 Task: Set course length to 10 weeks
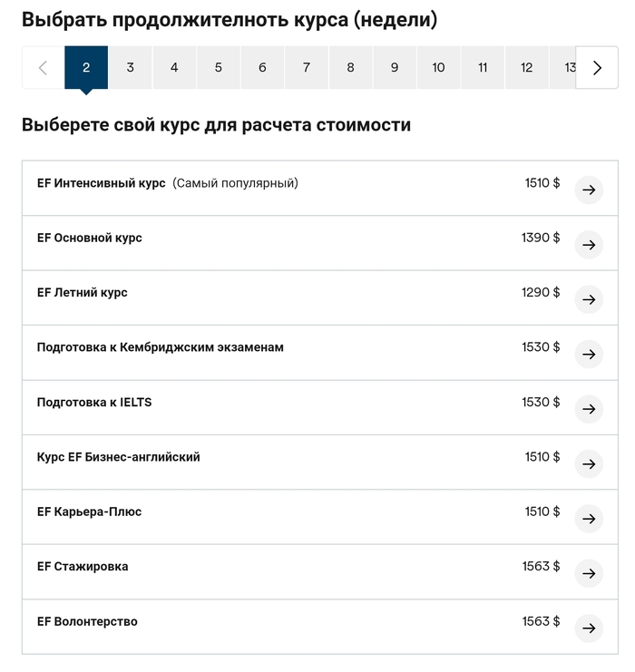(x=438, y=68)
